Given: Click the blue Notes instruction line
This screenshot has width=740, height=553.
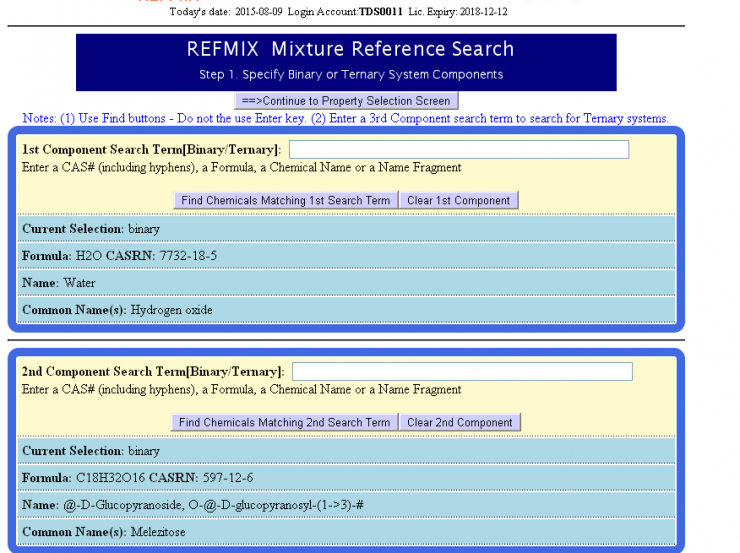Looking at the screenshot, I should click(345, 118).
